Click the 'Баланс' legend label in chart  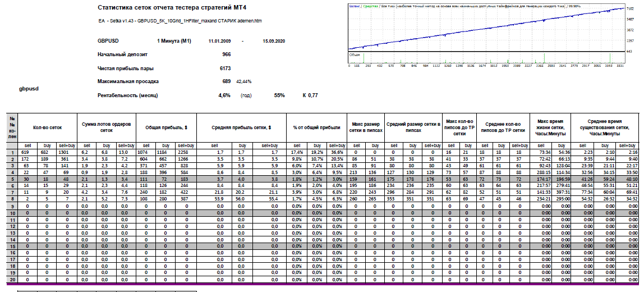[x=355, y=7]
